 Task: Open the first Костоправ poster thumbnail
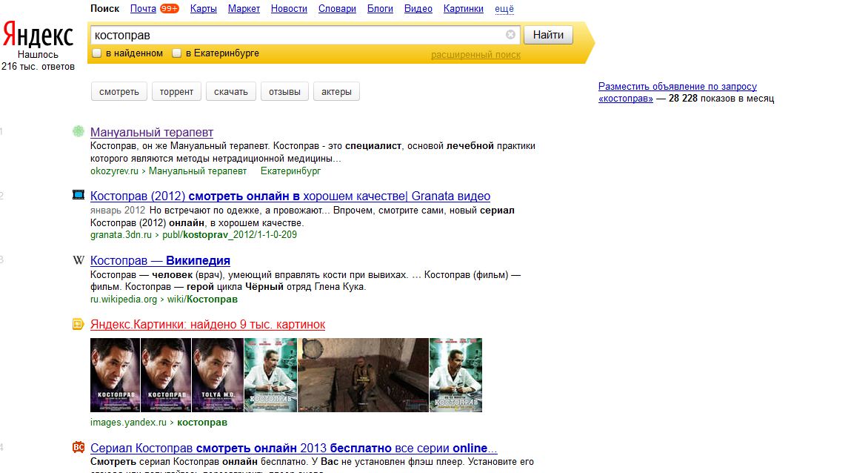[115, 375]
